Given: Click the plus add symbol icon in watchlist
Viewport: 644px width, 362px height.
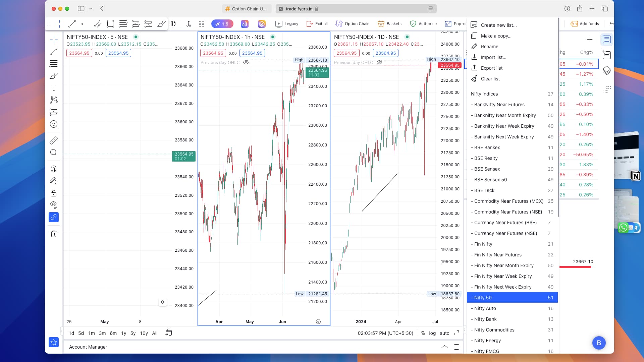Looking at the screenshot, I should pos(590,40).
